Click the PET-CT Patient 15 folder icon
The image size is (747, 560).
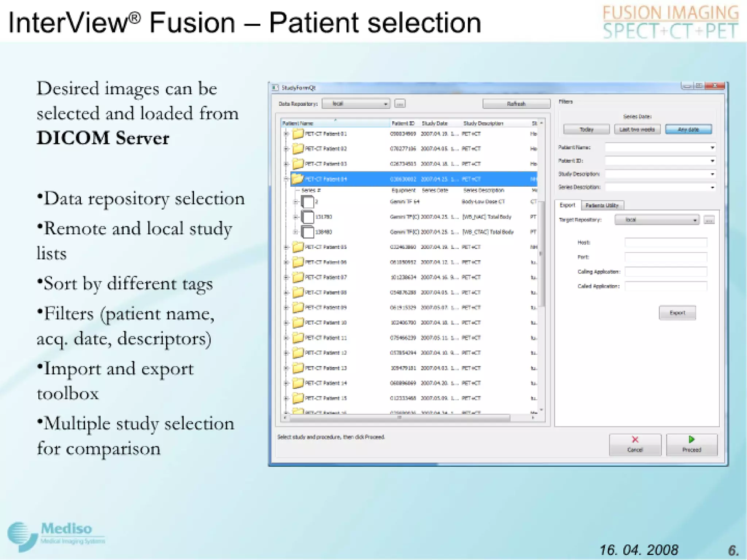click(x=298, y=398)
